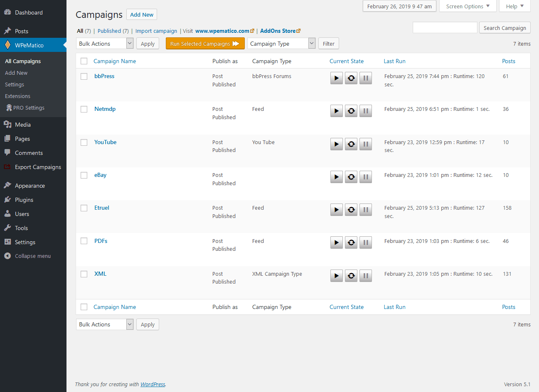Check the select-all box in the table header
The height and width of the screenshot is (392, 539).
84,61
